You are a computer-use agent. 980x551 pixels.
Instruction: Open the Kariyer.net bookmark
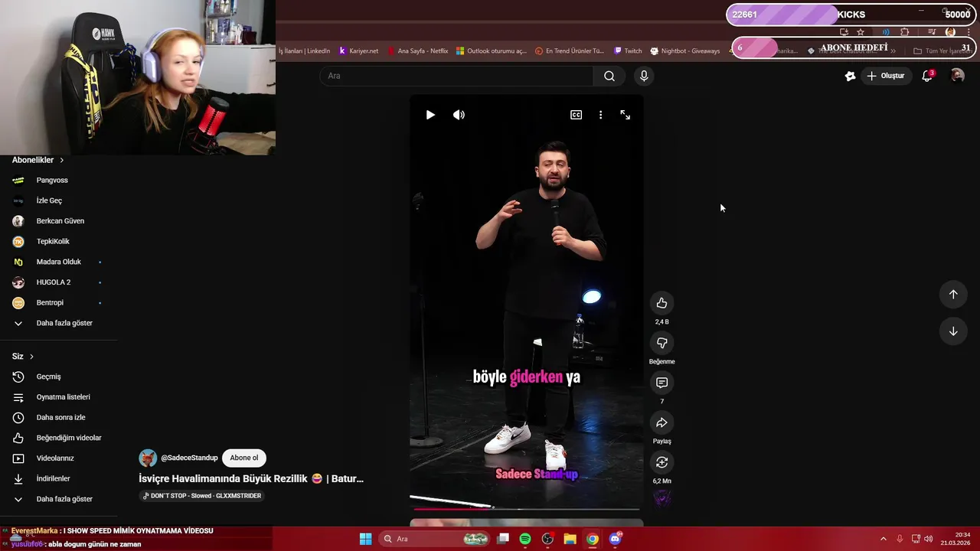coord(359,51)
